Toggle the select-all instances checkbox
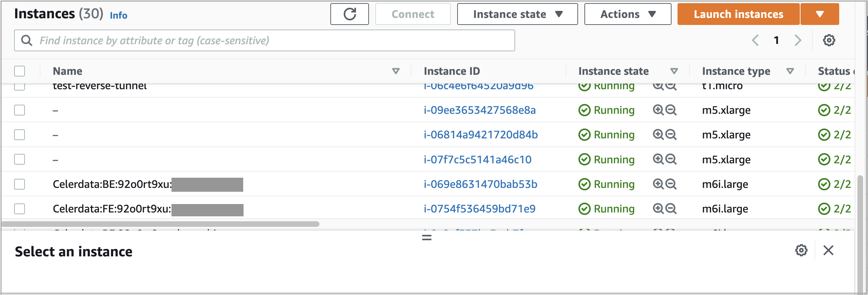The height and width of the screenshot is (295, 868). (x=20, y=71)
